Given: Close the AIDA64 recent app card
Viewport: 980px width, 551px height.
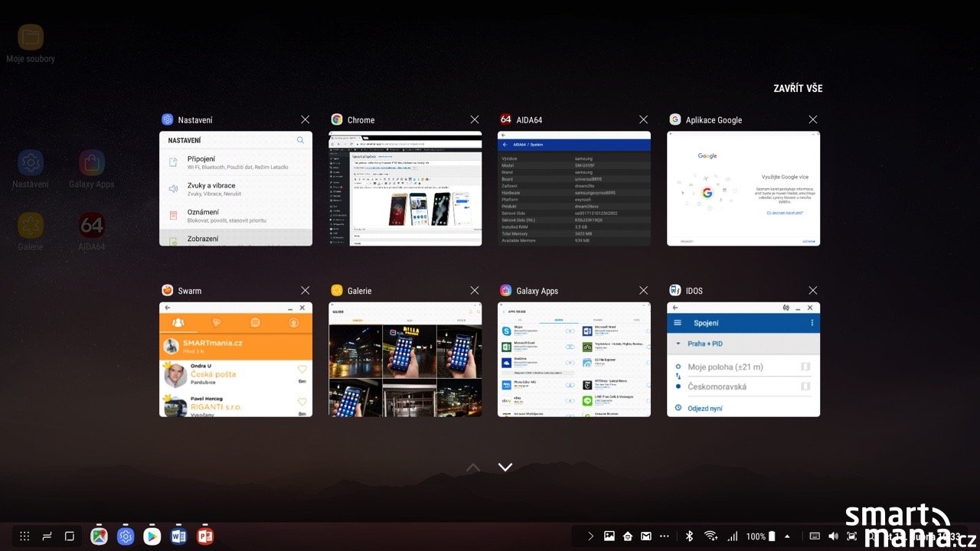Looking at the screenshot, I should 643,119.
